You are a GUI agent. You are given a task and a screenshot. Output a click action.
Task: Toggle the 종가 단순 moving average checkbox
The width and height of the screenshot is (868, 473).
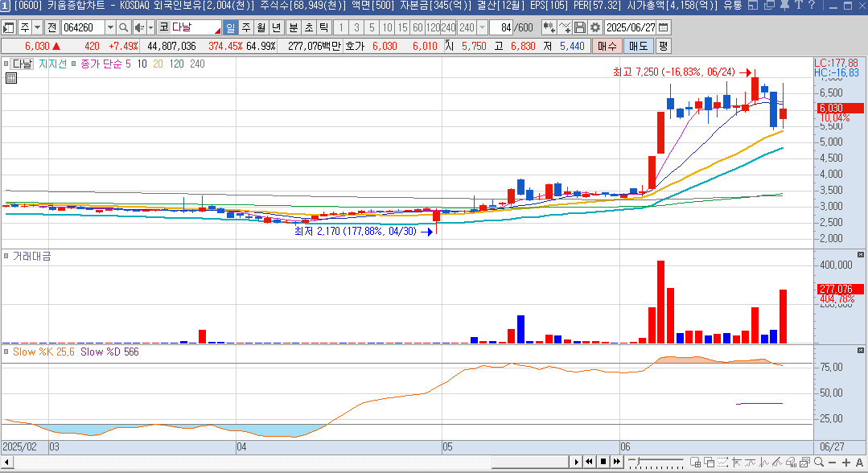[x=73, y=64]
